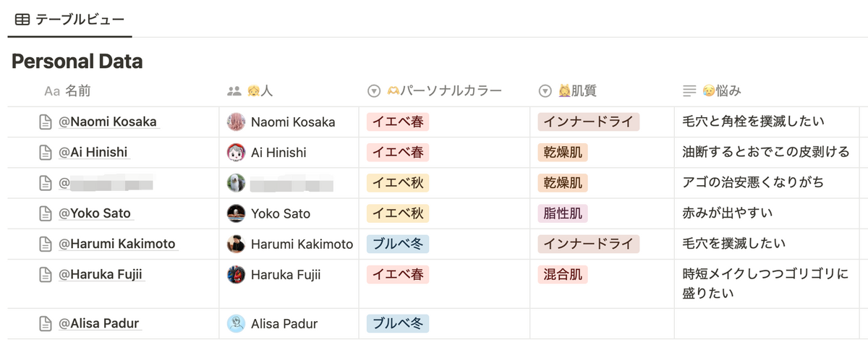Screen dimensions: 868x345
Task: Click the table view grid icon
Action: click(22, 20)
